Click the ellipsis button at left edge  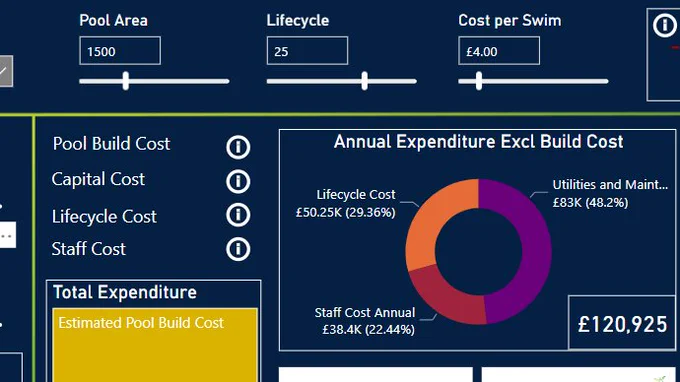point(7,235)
